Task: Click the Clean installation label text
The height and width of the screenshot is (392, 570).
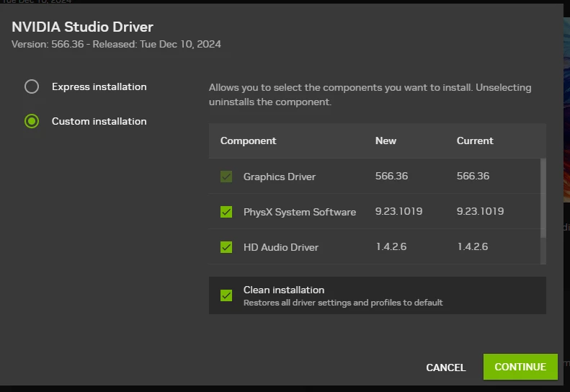Action: point(283,290)
